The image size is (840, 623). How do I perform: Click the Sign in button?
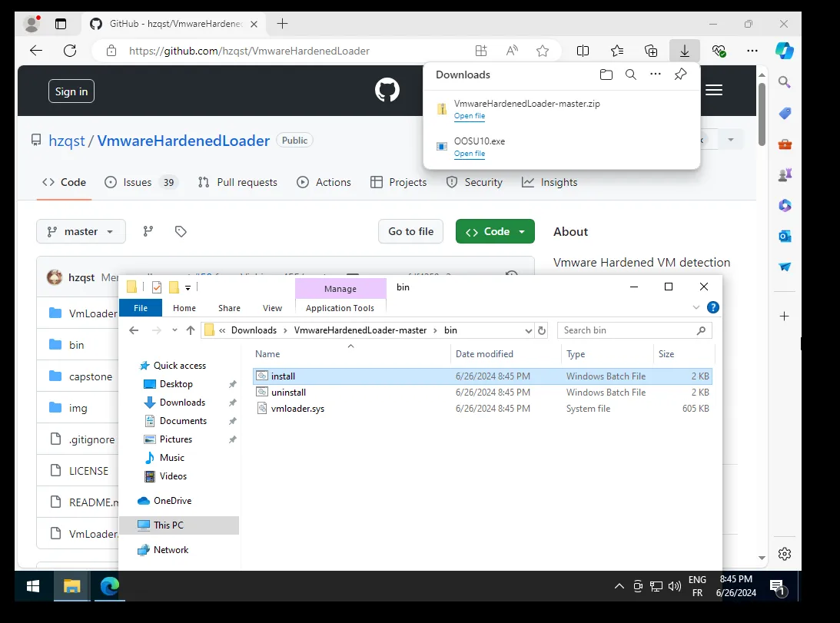tap(71, 91)
